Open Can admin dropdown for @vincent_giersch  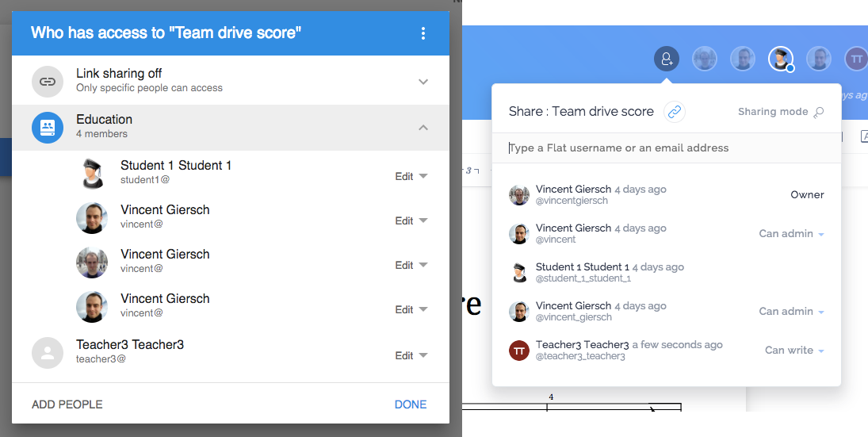point(792,311)
